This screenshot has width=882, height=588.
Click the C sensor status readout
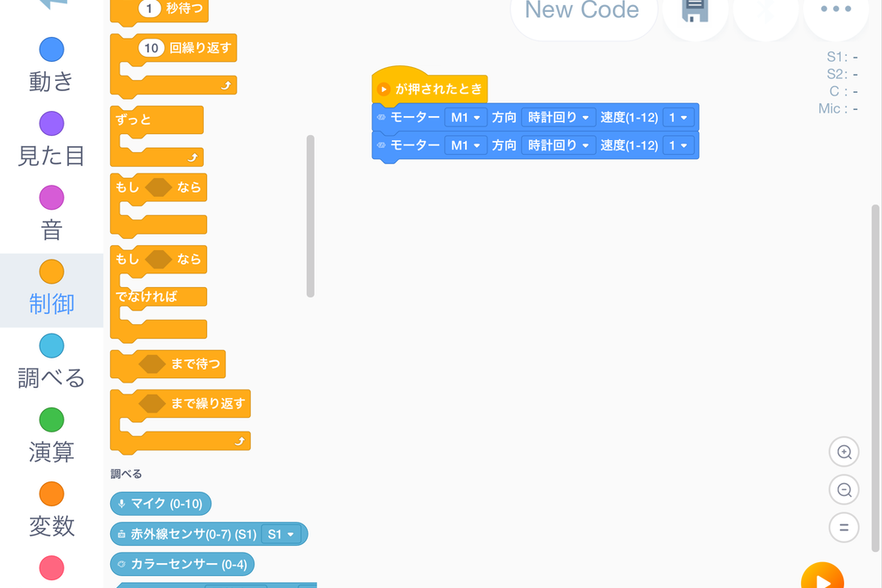[843, 91]
